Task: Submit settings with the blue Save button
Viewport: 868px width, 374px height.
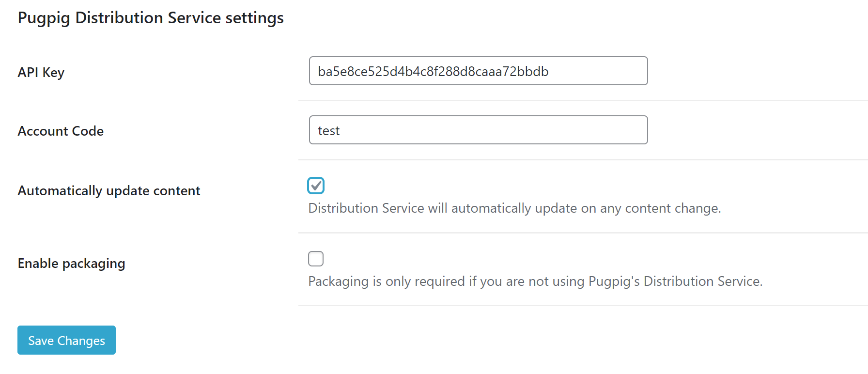Action: click(66, 340)
